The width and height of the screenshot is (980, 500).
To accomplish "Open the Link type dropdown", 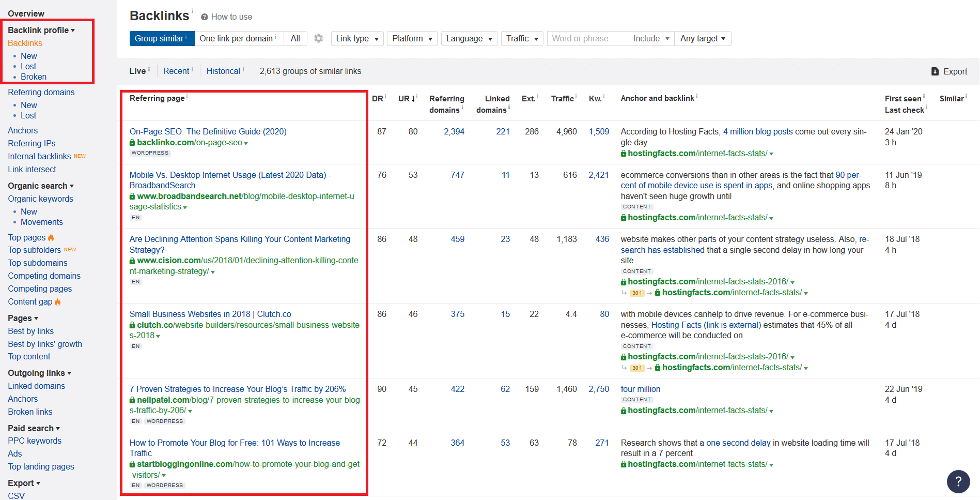I will pyautogui.click(x=357, y=38).
